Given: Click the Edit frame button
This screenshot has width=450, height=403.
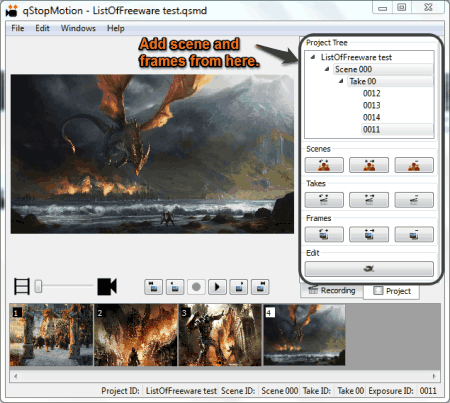Looking at the screenshot, I should tap(369, 269).
